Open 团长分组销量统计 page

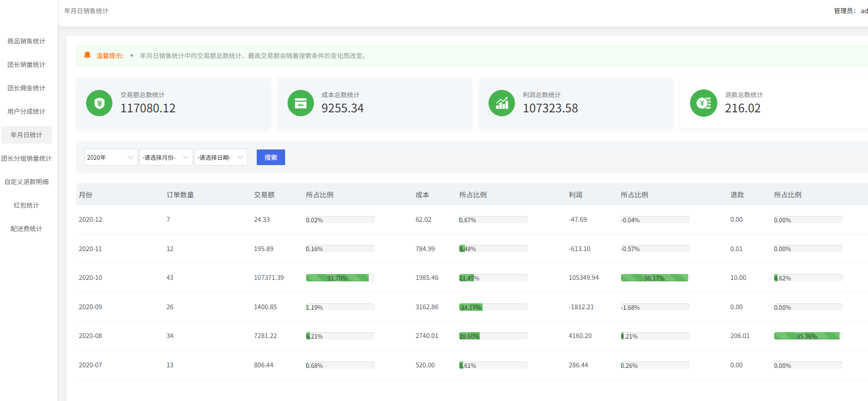point(26,158)
